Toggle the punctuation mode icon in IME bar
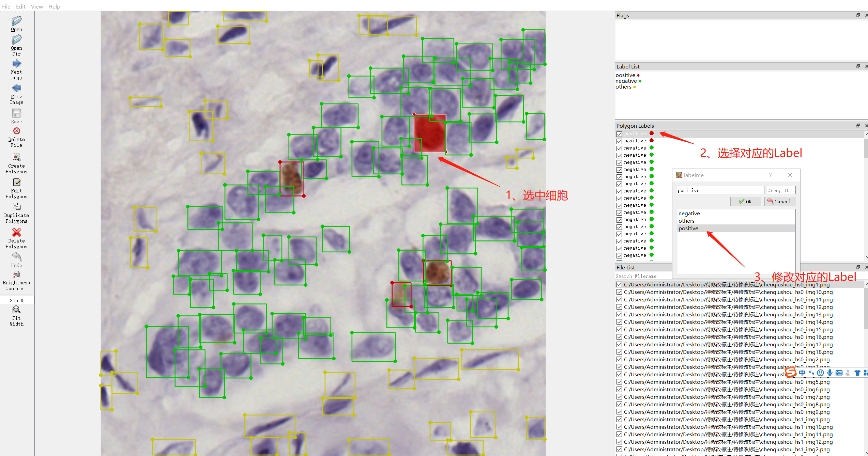Image resolution: width=868 pixels, height=456 pixels. pyautogui.click(x=811, y=373)
